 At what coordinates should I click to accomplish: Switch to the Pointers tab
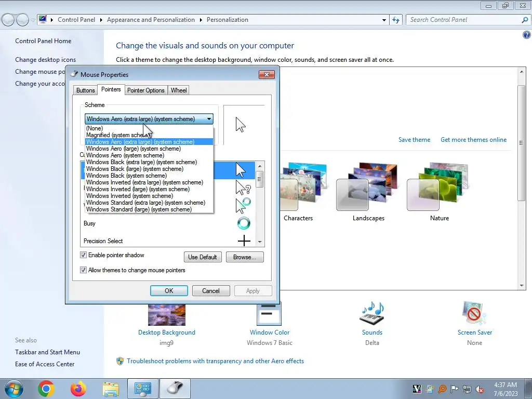111,89
